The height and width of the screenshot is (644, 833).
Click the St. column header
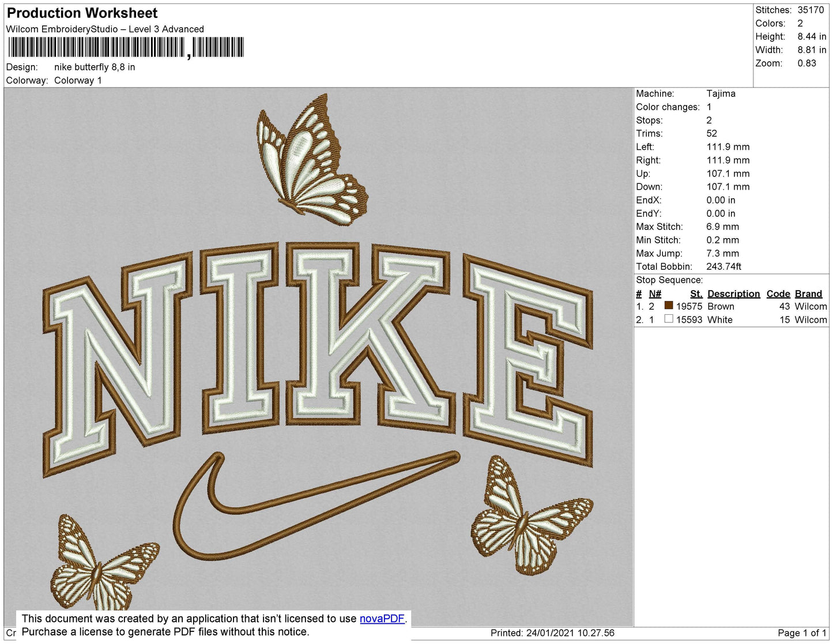point(696,294)
